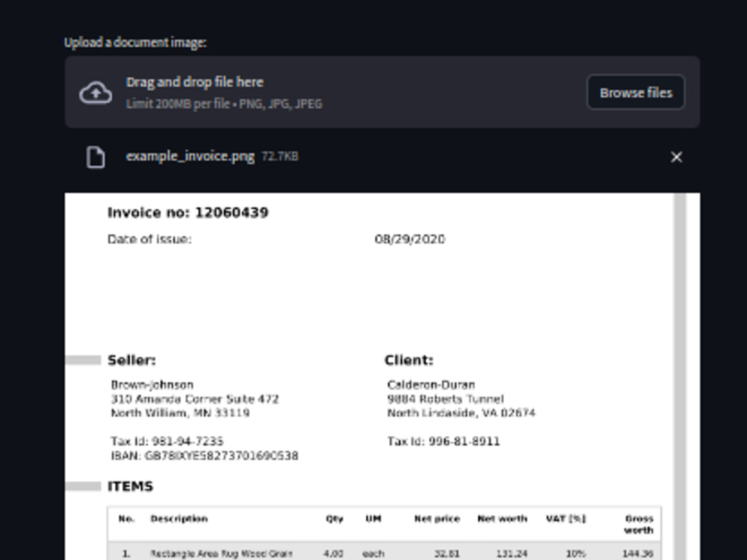
Task: Click the net worth value 131.24
Action: [x=512, y=554]
